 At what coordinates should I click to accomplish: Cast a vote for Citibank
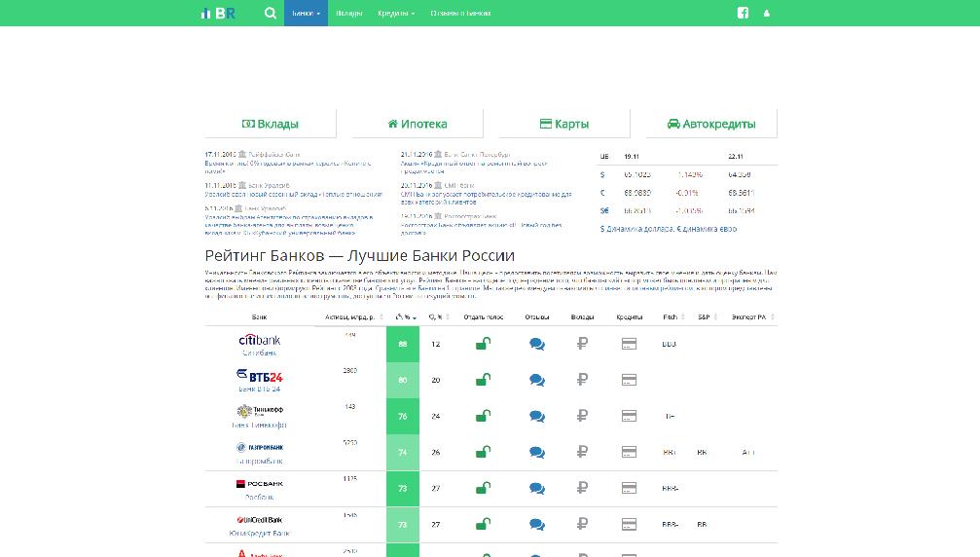(x=483, y=343)
